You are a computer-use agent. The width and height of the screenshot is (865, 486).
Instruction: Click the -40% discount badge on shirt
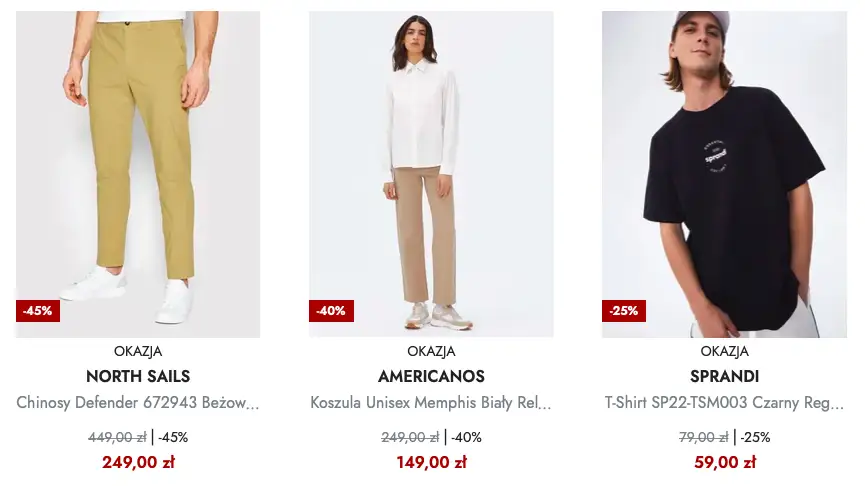click(x=331, y=311)
